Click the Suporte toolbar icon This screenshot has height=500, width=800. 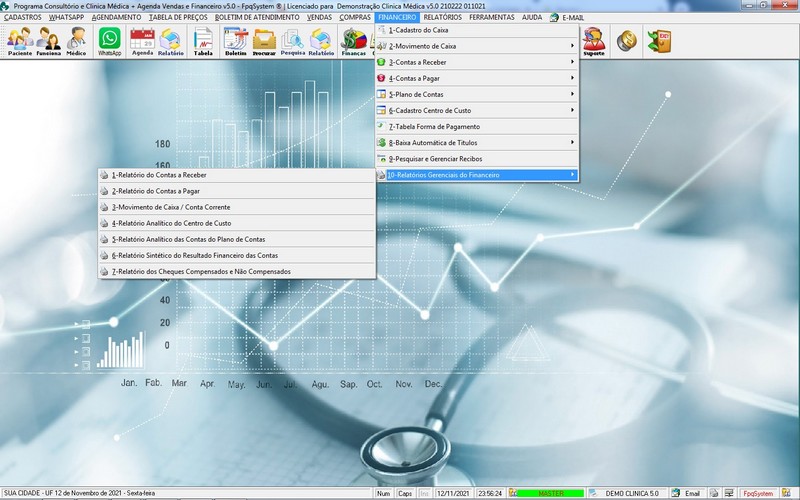click(x=593, y=41)
